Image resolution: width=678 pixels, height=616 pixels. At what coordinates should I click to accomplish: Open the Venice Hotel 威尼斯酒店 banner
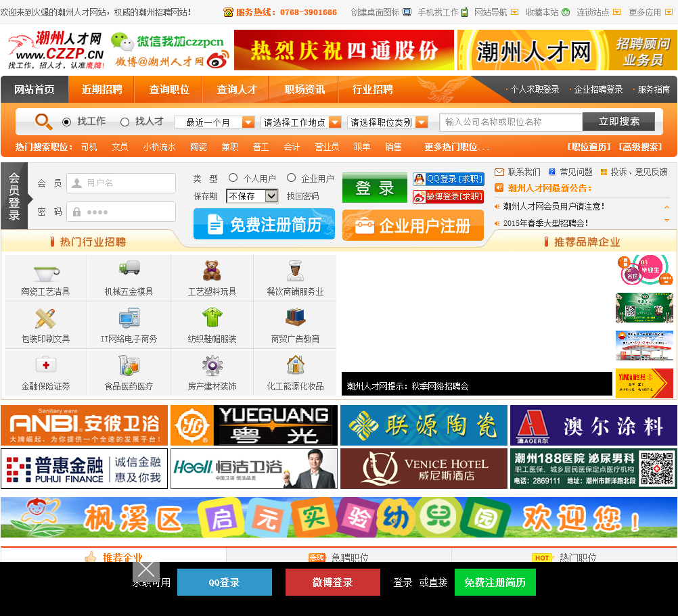(424, 469)
